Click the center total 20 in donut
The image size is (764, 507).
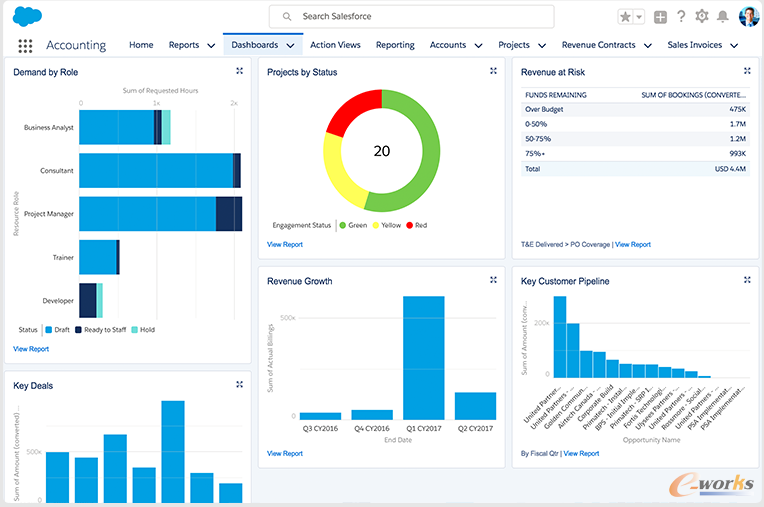pos(382,151)
